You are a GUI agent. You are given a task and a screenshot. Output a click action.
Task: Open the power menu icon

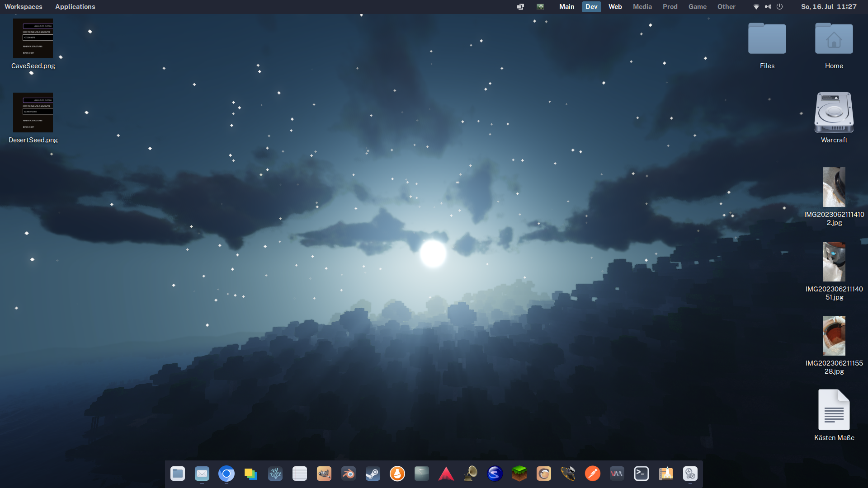coord(779,7)
